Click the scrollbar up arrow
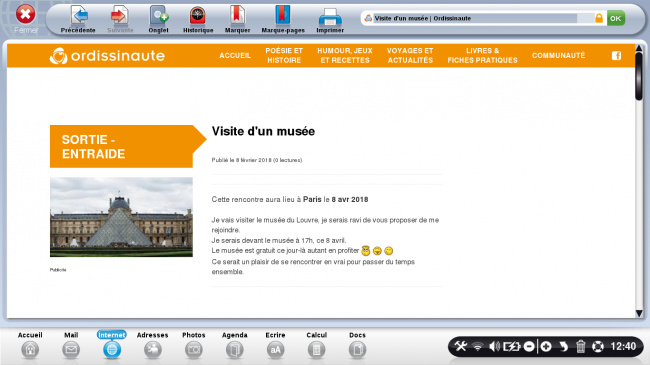This screenshot has width=650, height=365. point(639,49)
